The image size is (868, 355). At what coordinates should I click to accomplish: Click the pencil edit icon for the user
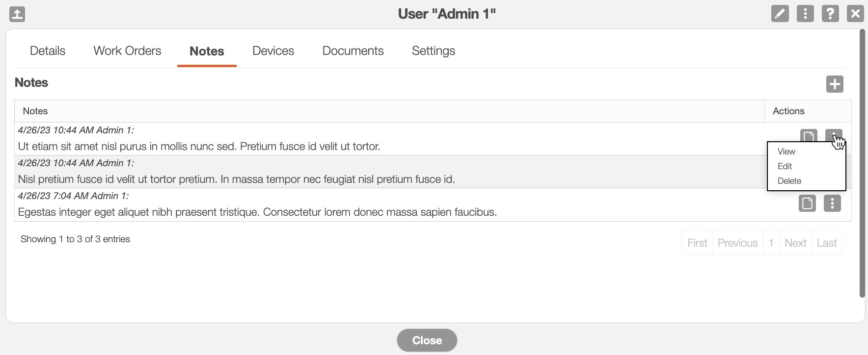[x=780, y=14]
